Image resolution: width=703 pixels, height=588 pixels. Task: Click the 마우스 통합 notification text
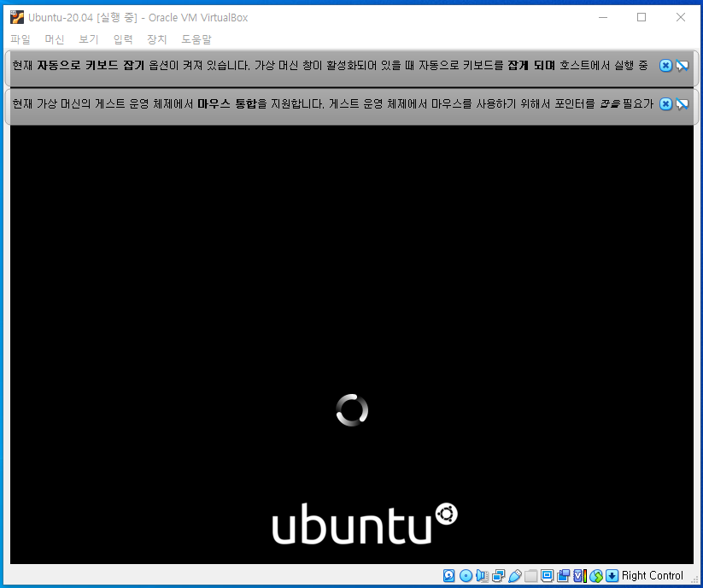pos(227,104)
